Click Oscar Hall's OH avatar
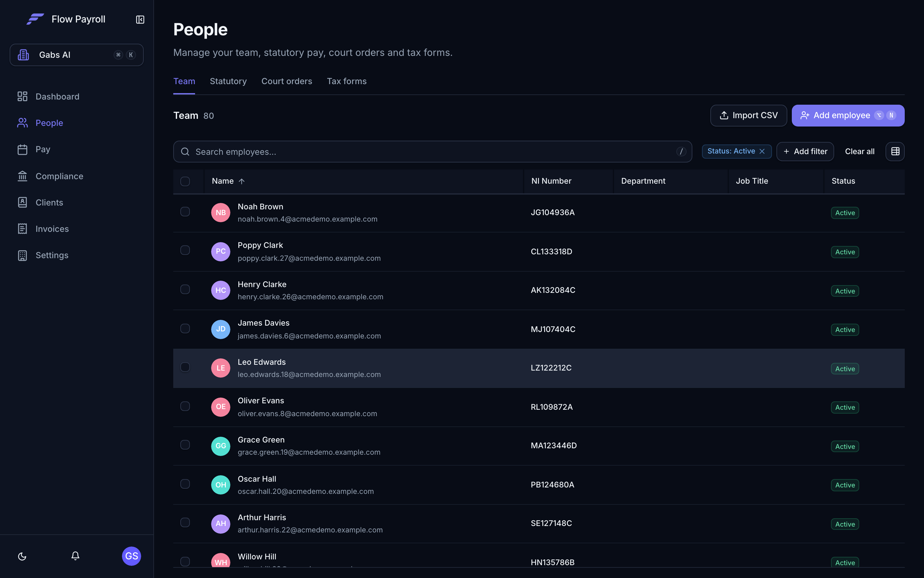 pyautogui.click(x=221, y=485)
